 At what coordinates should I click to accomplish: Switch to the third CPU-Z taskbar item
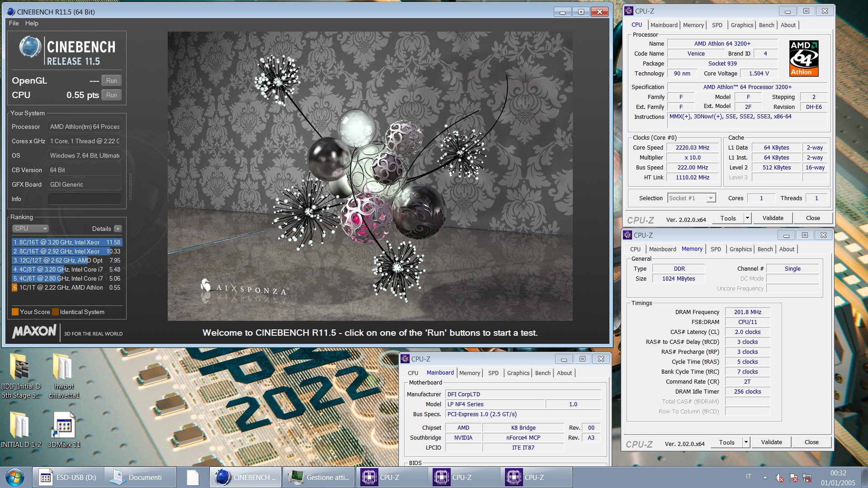point(537,478)
